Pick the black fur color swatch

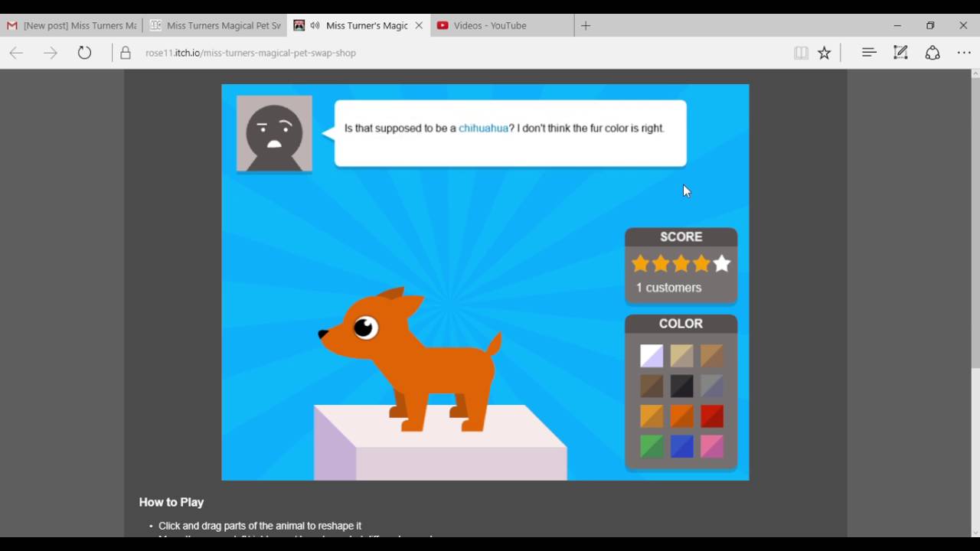681,386
